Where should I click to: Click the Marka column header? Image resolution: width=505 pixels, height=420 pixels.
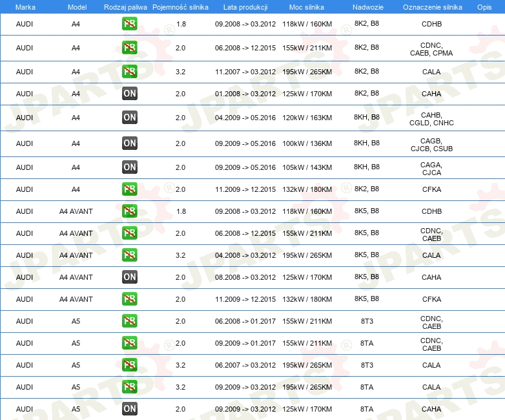tap(25, 7)
